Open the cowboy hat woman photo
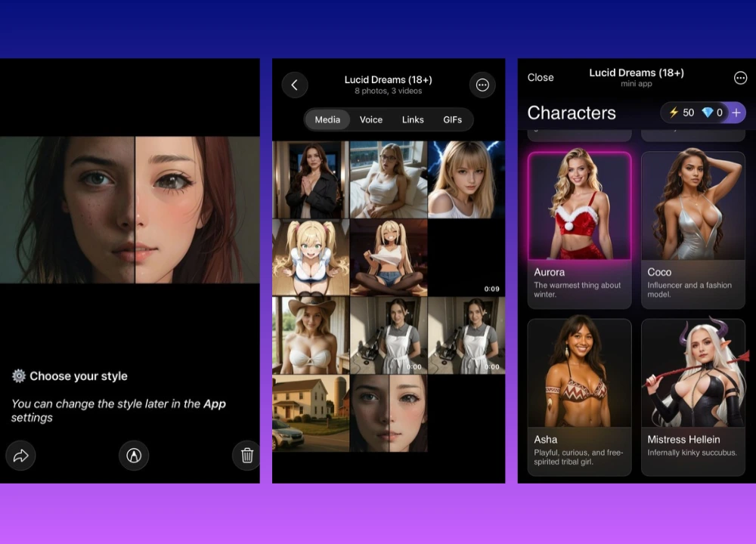 pos(311,335)
